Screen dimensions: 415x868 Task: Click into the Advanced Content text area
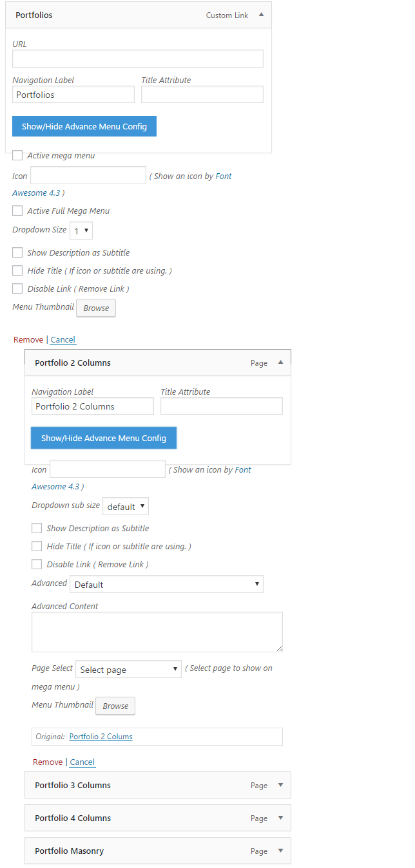tap(157, 632)
